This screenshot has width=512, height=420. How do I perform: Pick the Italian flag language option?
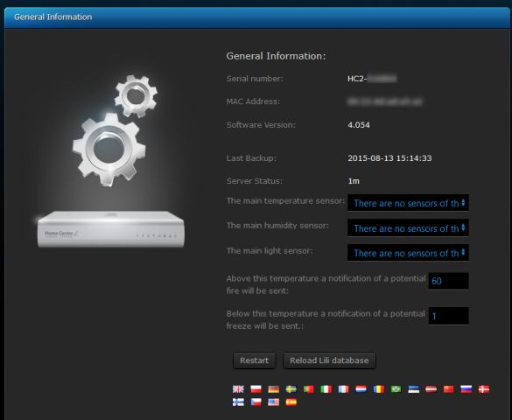pyautogui.click(x=326, y=389)
